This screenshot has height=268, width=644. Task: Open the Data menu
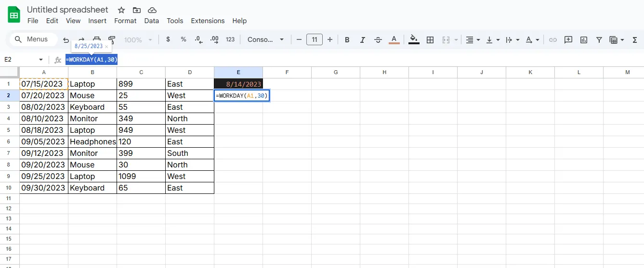click(x=151, y=21)
